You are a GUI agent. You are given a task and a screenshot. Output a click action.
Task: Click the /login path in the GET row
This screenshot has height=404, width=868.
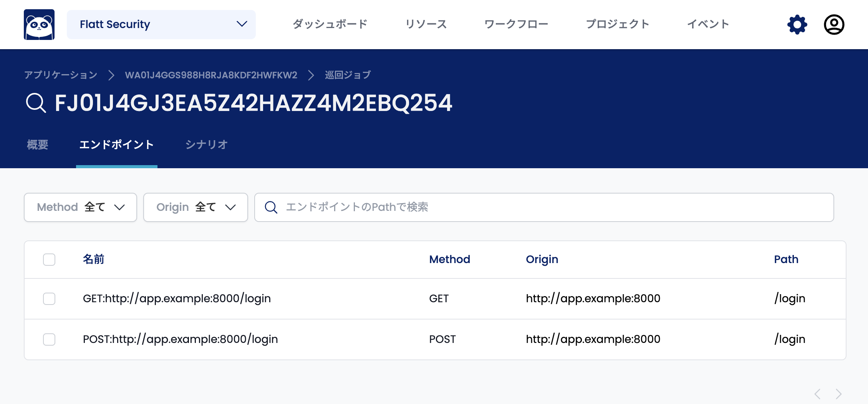coord(790,299)
